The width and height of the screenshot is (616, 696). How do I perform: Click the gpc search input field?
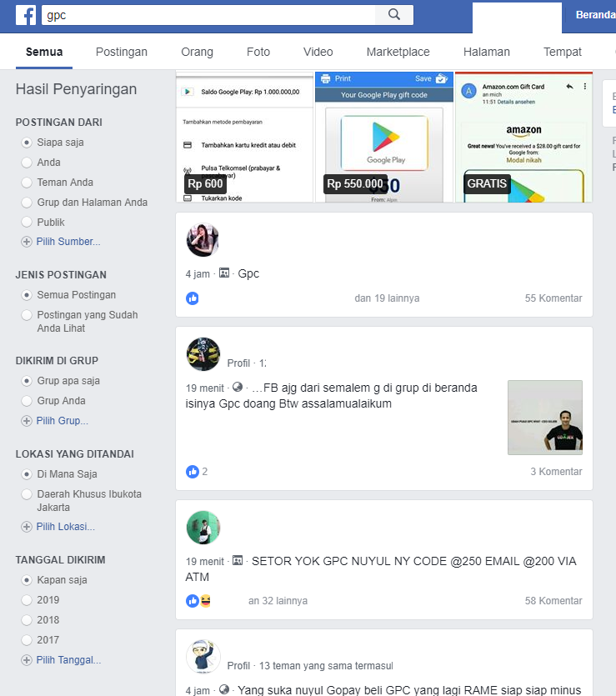(208, 15)
